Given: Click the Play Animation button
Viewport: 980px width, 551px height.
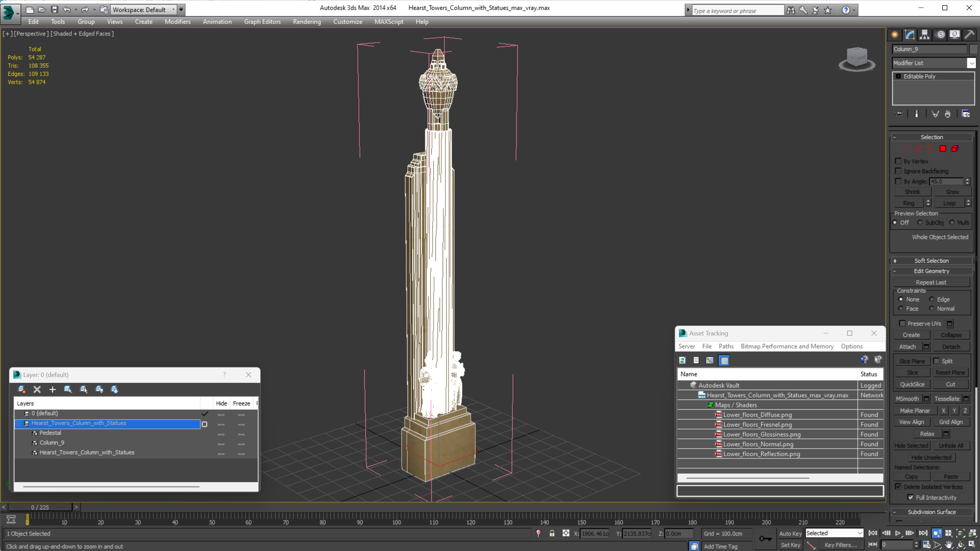Looking at the screenshot, I should (898, 533).
